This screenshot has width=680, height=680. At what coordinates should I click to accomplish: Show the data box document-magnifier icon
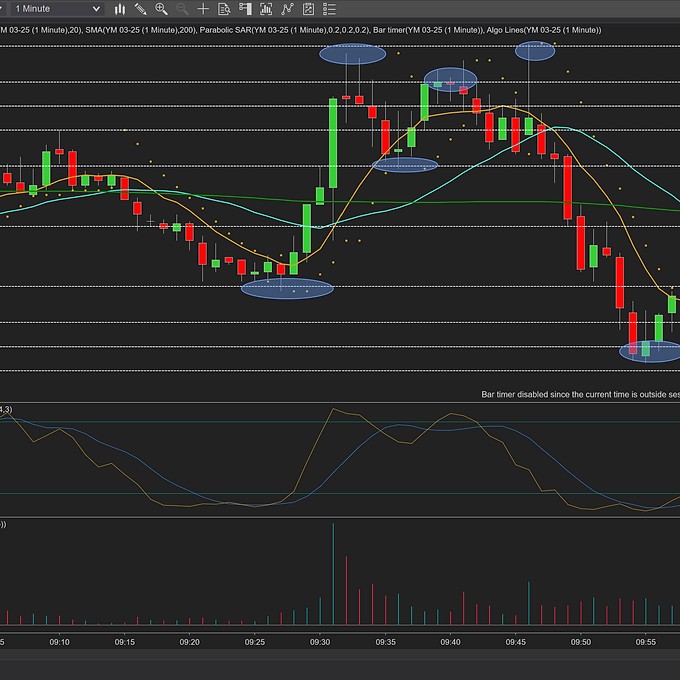point(224,9)
